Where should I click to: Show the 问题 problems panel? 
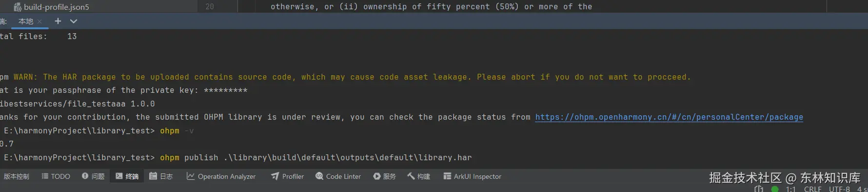click(x=93, y=176)
